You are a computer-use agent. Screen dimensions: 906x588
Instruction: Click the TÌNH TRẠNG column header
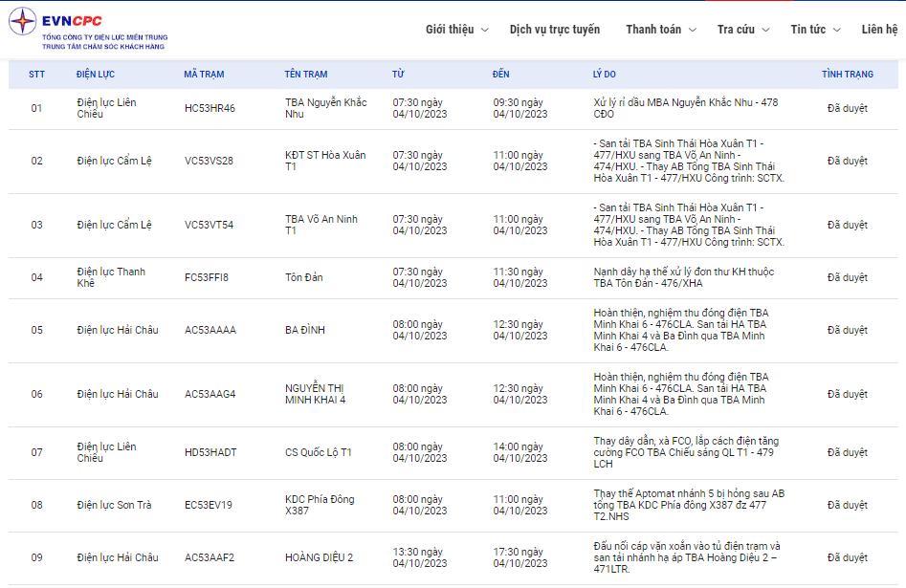(x=847, y=74)
